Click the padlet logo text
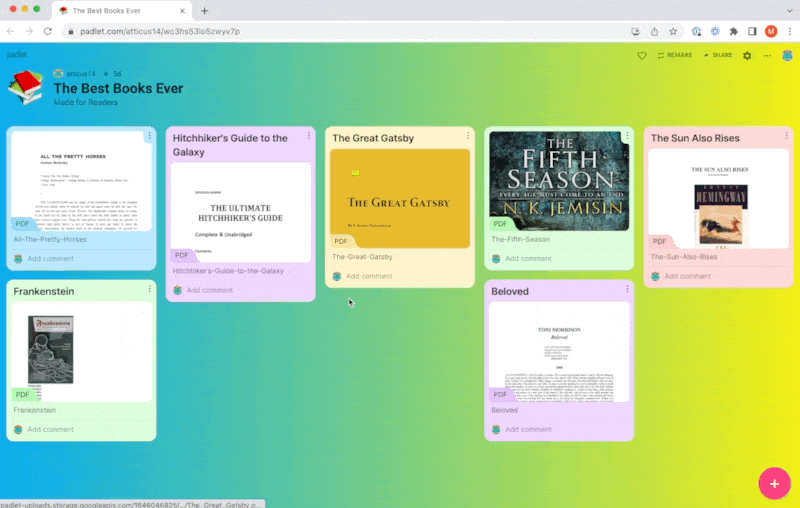This screenshot has width=800, height=508. [x=17, y=55]
